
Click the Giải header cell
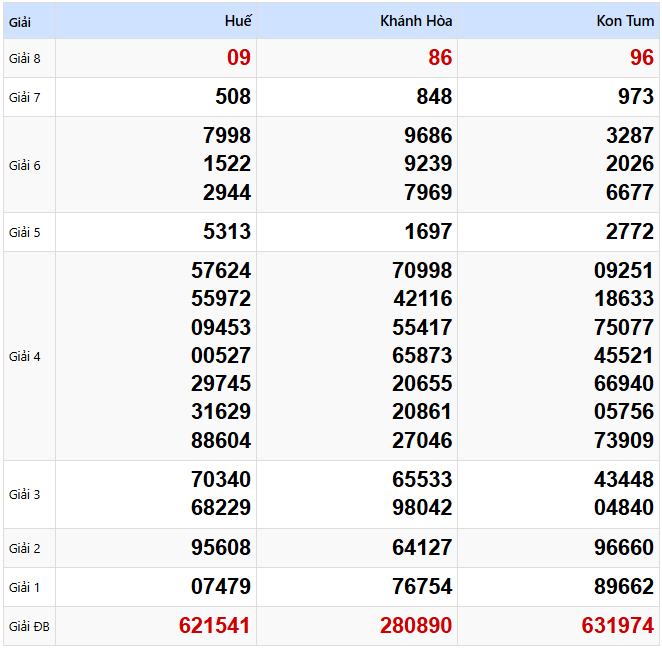click(21, 21)
